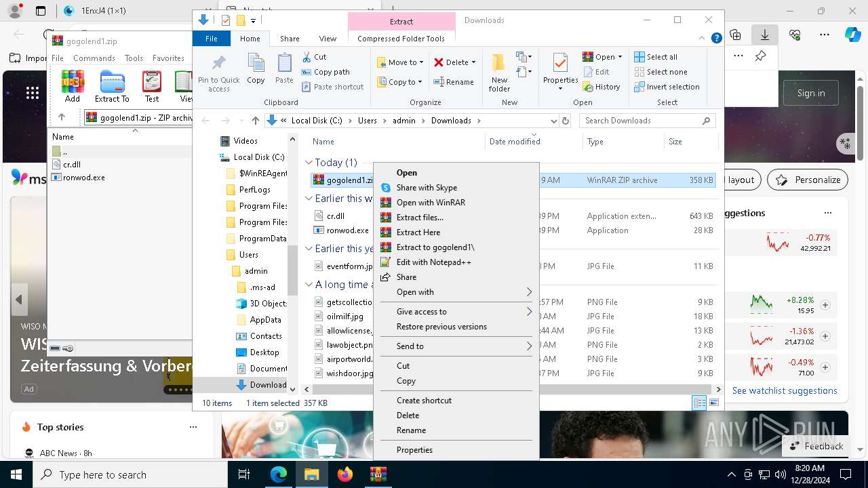Screen dimensions: 868x488
Task: Switch to large icons view button
Action: 713,403
